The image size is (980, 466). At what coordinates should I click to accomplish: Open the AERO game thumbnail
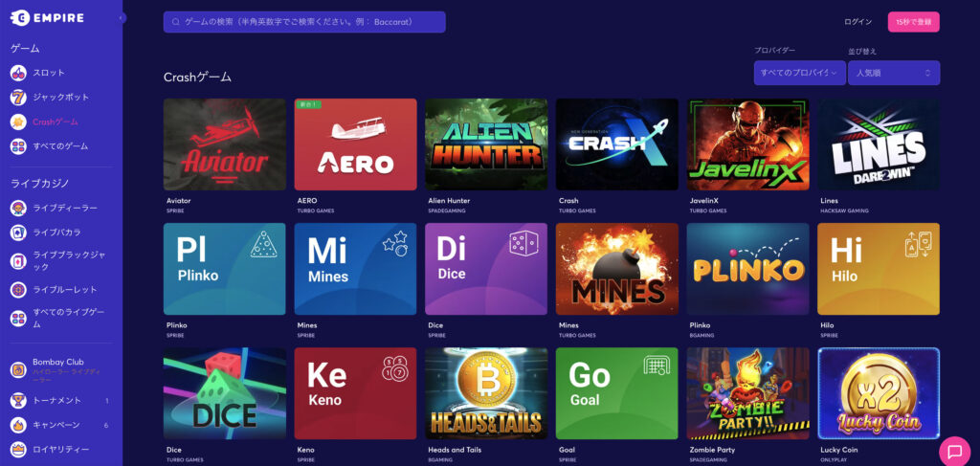tap(356, 144)
